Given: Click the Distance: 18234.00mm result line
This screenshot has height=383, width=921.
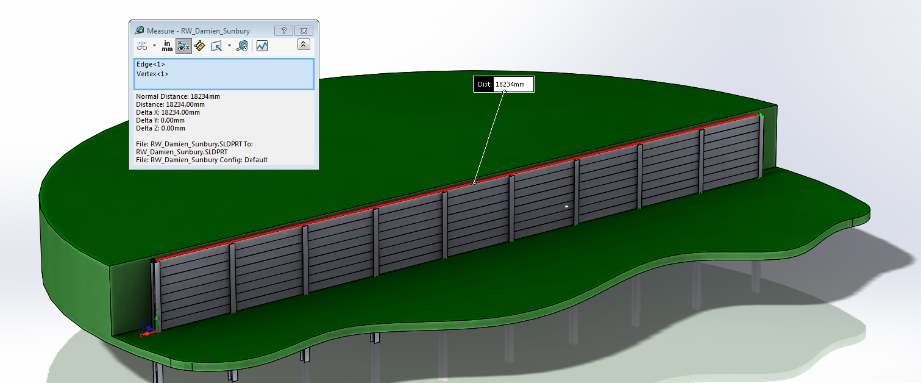Looking at the screenshot, I should pyautogui.click(x=169, y=105).
